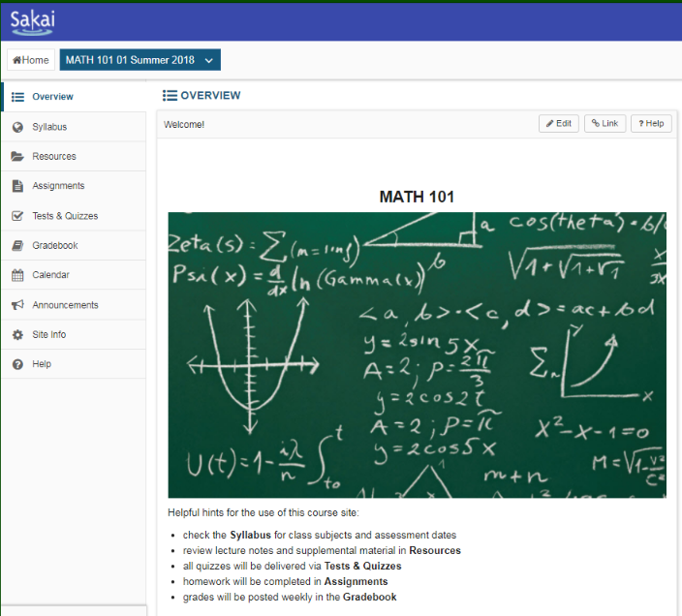Screen dimensions: 682x616
Task: Click the chalkboard math image
Action: pyautogui.click(x=418, y=354)
